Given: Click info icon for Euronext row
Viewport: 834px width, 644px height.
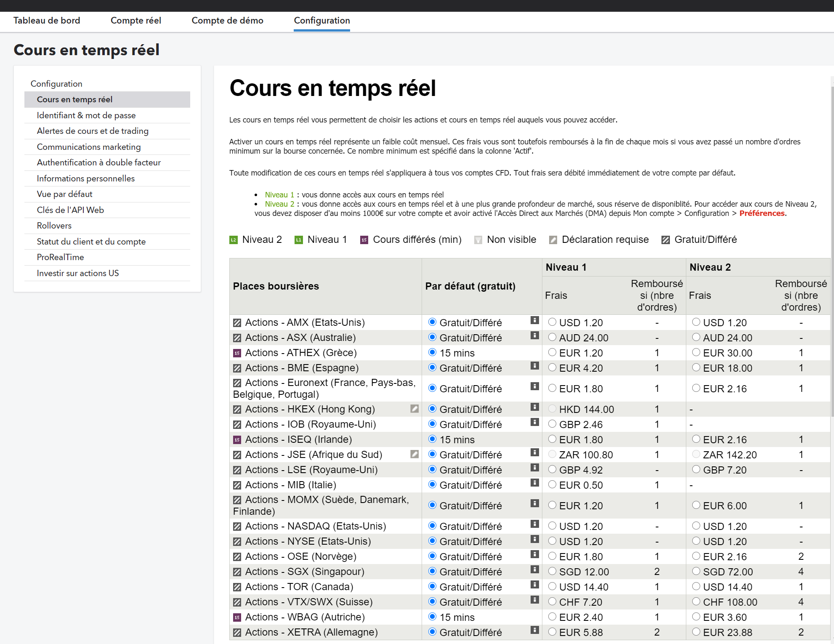Looking at the screenshot, I should [x=534, y=386].
